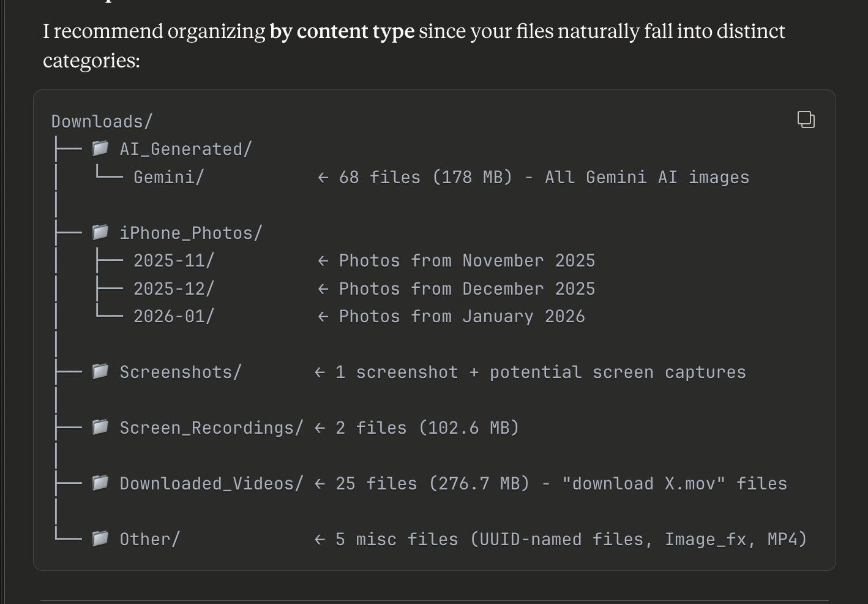Select the 2026-01/ subfolder line

pos(174,317)
